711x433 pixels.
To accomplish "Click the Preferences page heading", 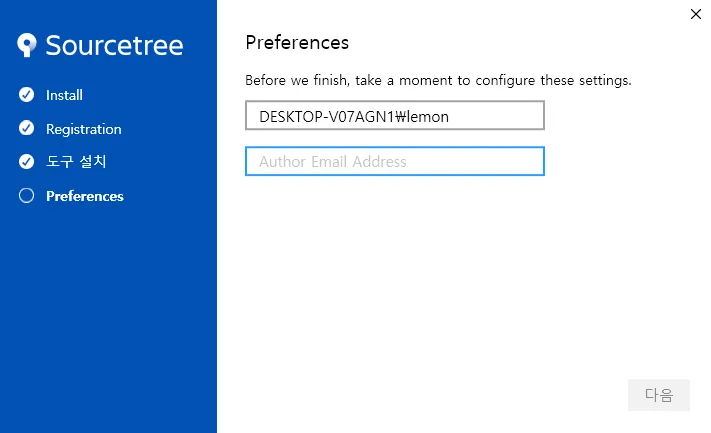I will 297,43.
